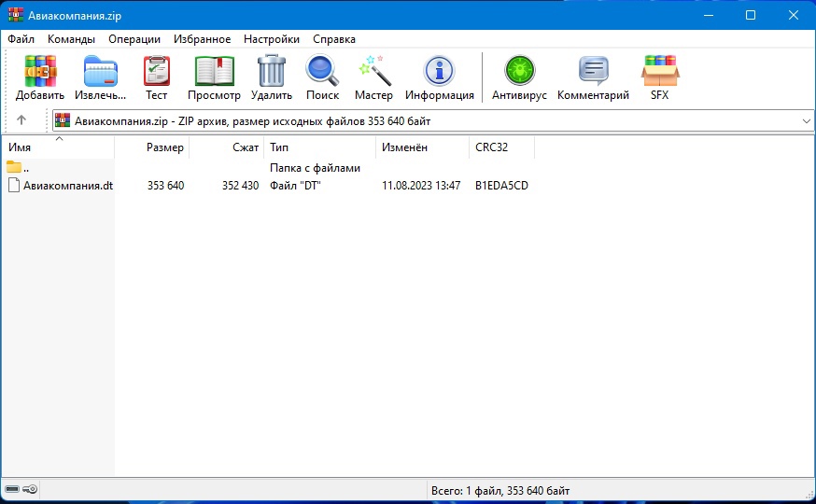Screen dimensions: 816x504
Task: Run the Тест archive test icon
Action: [156, 72]
